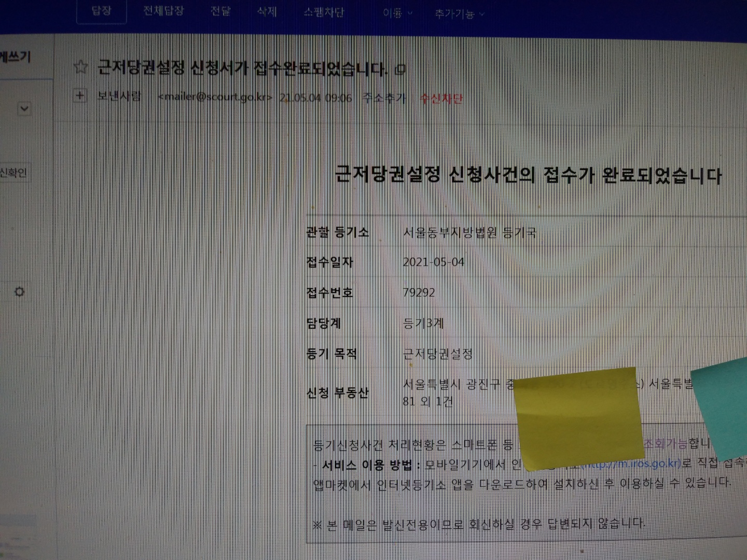
Task: Delete the mail with 삭제
Action: click(267, 11)
